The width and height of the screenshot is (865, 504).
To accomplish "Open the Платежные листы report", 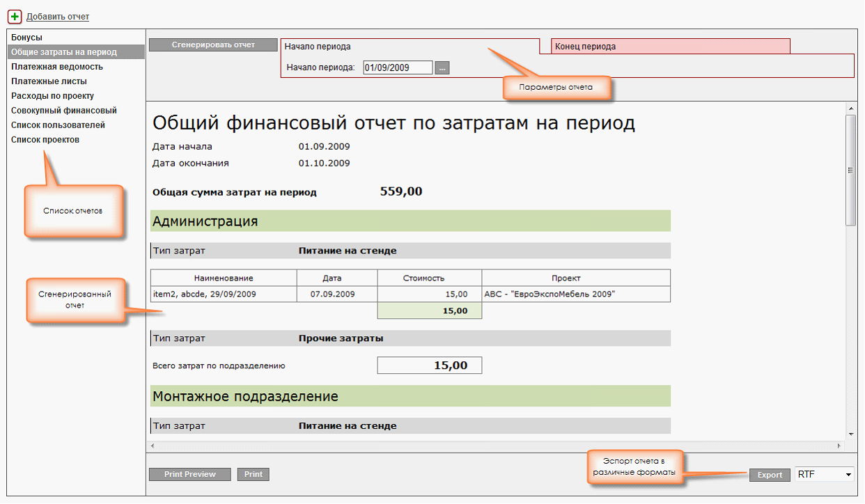I will click(49, 81).
